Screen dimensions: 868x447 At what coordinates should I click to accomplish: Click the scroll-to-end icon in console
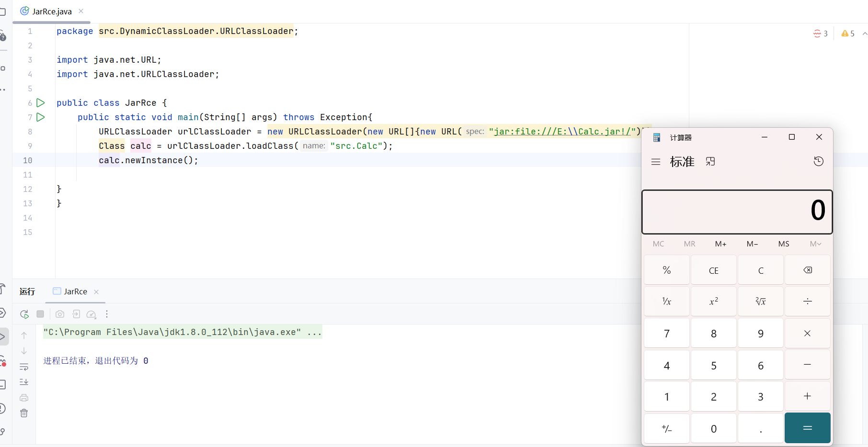click(24, 382)
